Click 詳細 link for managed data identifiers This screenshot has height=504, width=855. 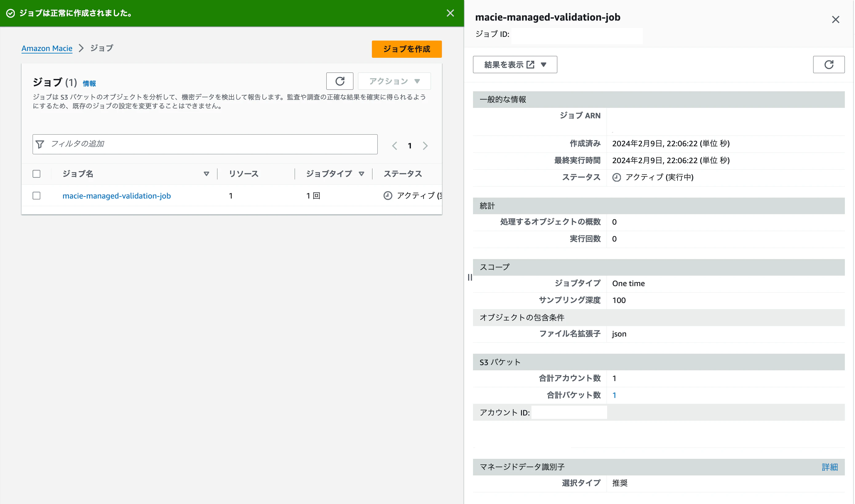[829, 467]
